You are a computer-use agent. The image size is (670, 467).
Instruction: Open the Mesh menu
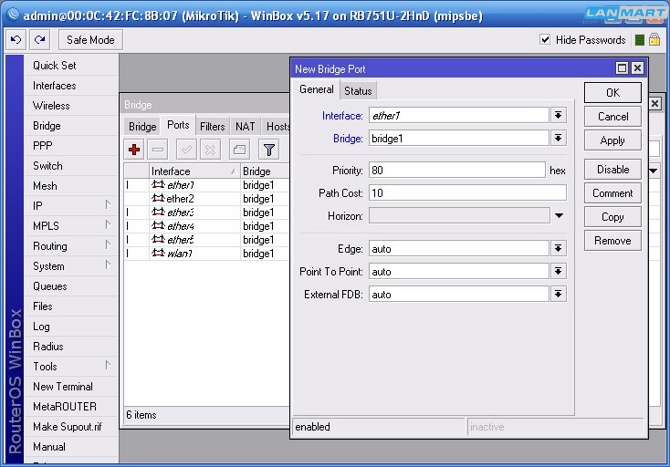click(x=71, y=186)
